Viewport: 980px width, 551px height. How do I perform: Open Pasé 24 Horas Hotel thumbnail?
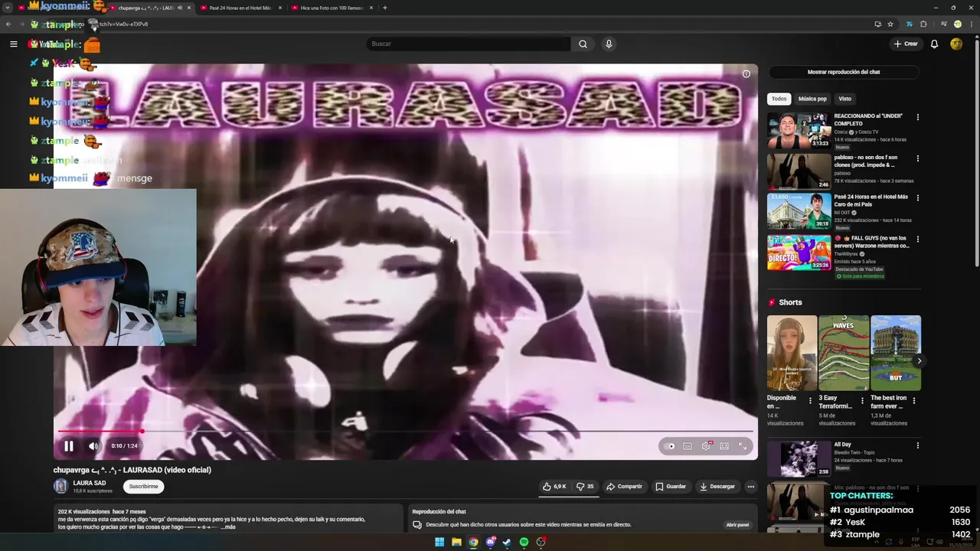(799, 211)
